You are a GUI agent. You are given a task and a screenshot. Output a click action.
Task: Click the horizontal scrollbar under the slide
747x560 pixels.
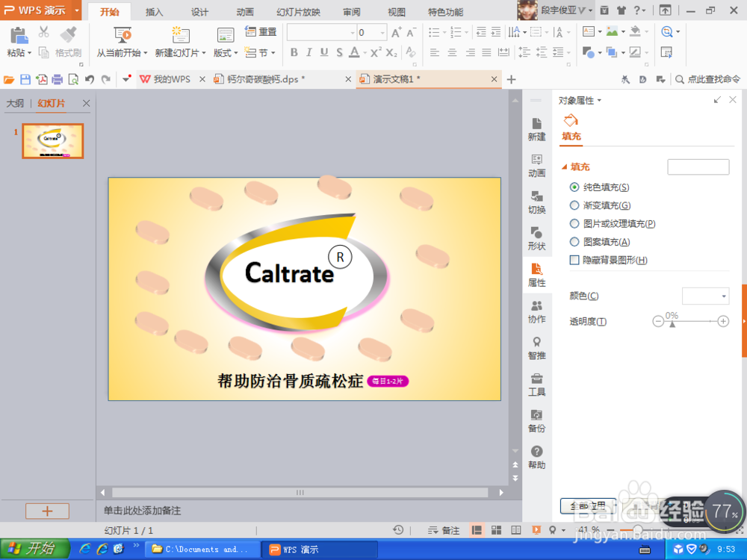pos(300,492)
